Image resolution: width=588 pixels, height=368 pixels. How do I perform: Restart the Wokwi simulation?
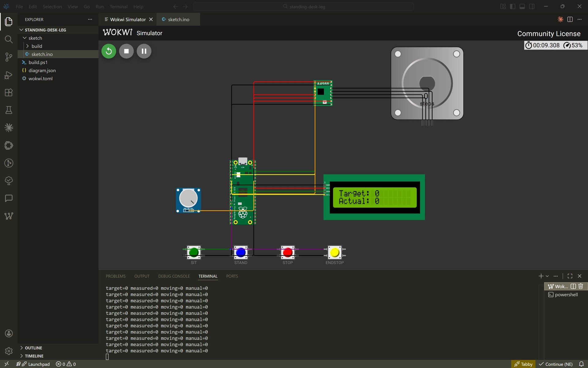(x=108, y=51)
